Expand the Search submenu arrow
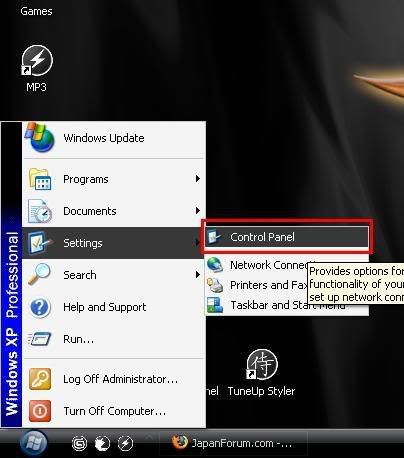The width and height of the screenshot is (404, 458). pyautogui.click(x=198, y=275)
